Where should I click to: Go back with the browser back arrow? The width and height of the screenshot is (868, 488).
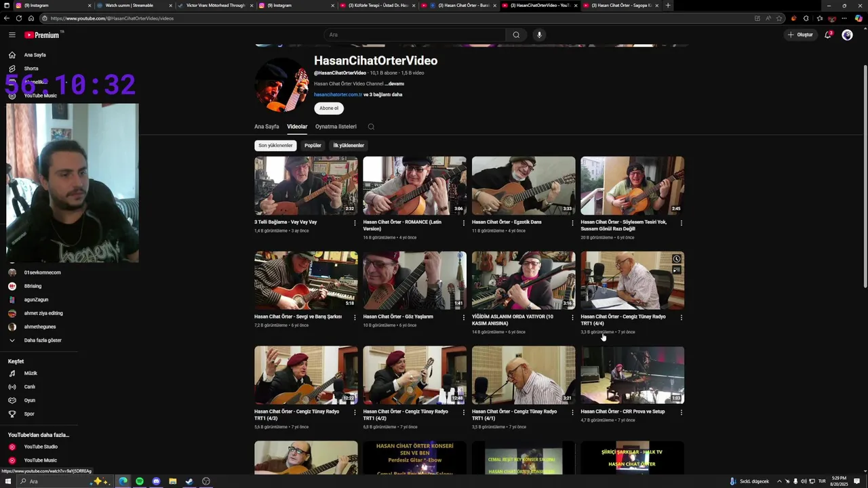(x=7, y=18)
